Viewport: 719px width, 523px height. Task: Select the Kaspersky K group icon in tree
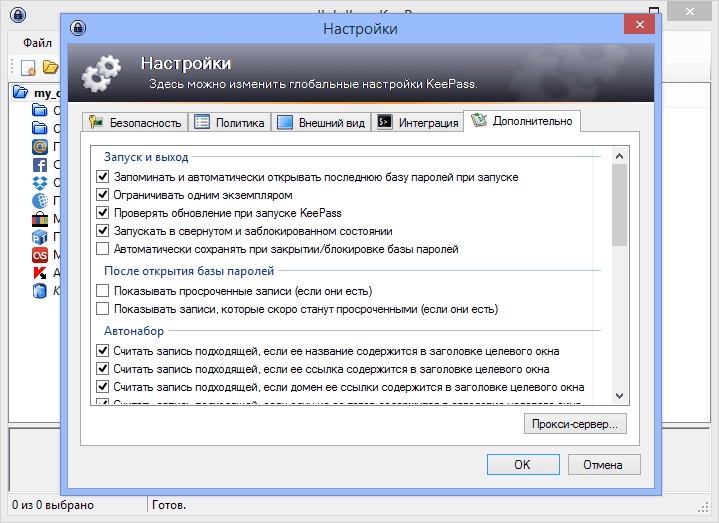(40, 273)
